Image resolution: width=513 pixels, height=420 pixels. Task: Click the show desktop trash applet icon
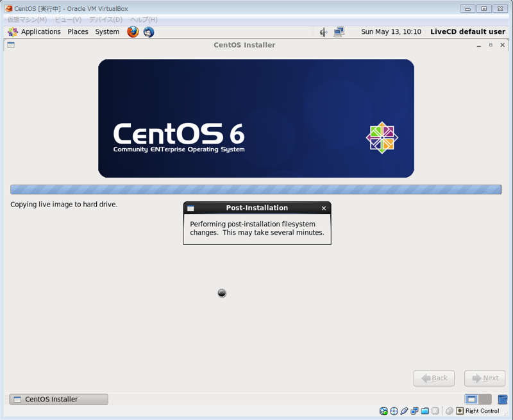503,399
